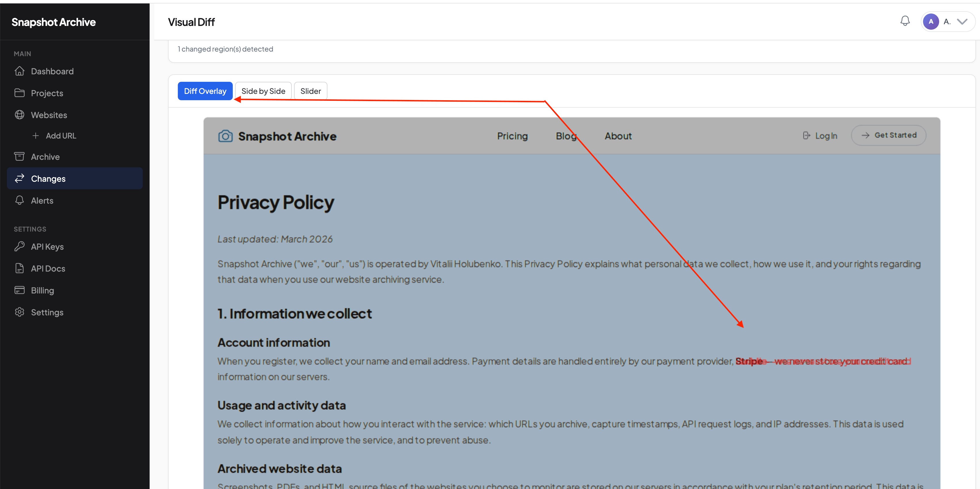Click the Websites globe icon

tap(19, 115)
